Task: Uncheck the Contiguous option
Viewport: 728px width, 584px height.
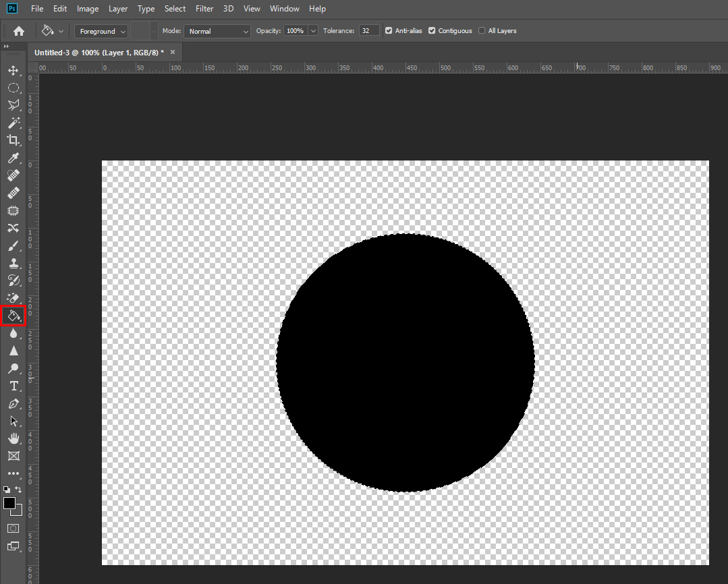Action: tap(432, 31)
